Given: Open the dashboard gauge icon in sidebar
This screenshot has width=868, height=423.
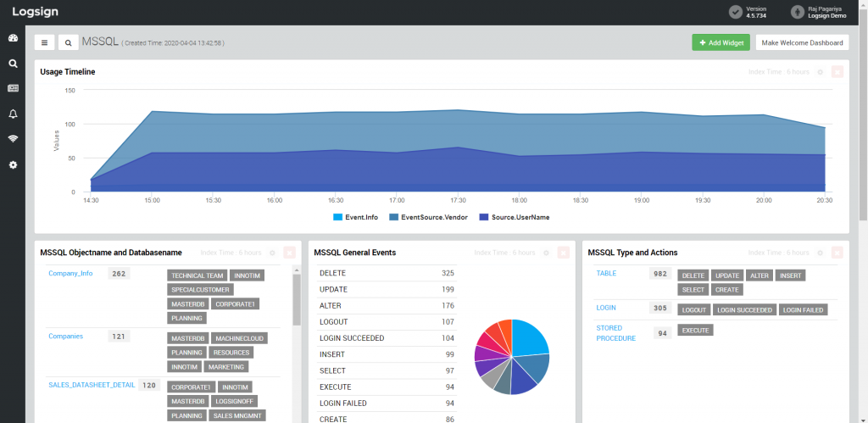Looking at the screenshot, I should click(13, 38).
